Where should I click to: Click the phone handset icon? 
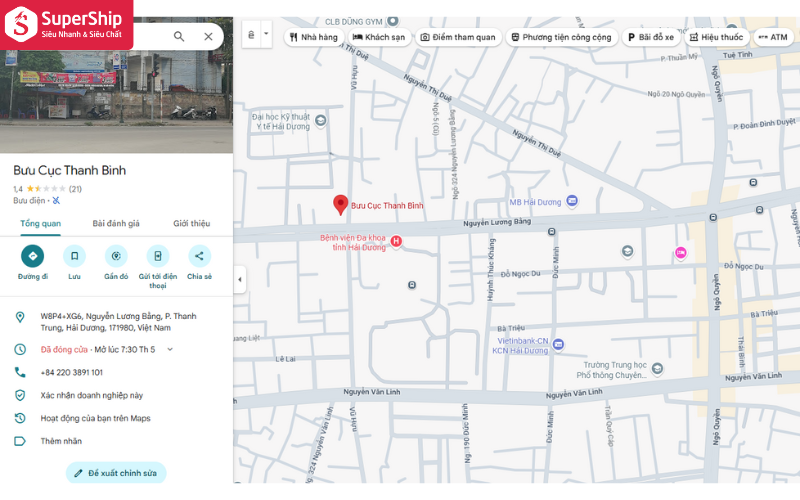point(20,372)
